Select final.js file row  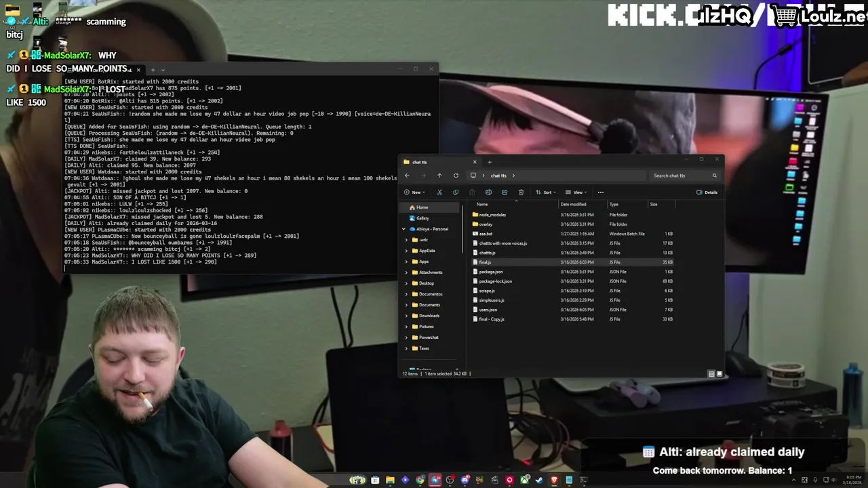click(x=573, y=262)
